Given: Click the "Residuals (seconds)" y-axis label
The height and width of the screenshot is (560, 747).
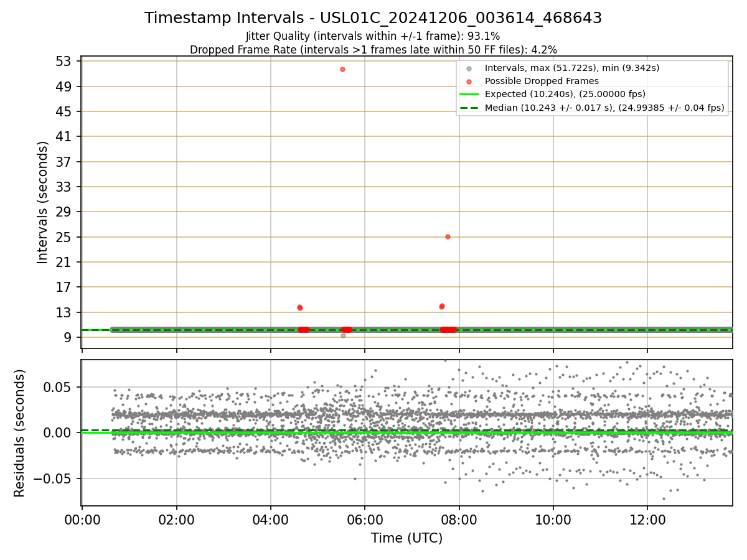Looking at the screenshot, I should coord(19,433).
